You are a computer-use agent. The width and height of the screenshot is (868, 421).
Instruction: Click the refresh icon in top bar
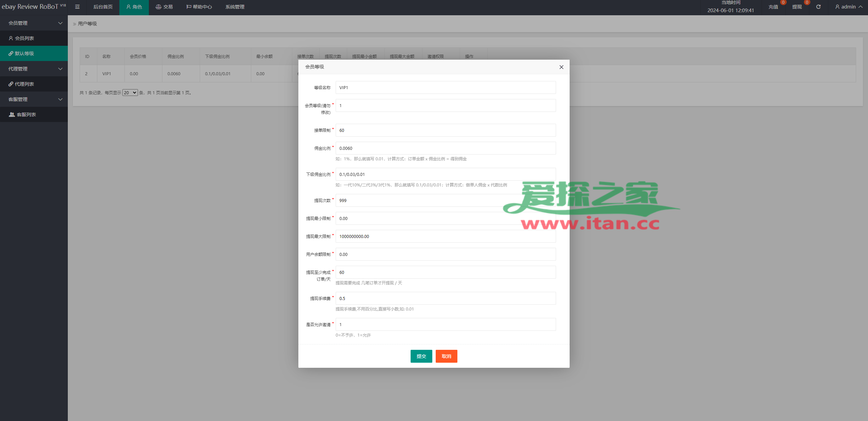tap(818, 7)
